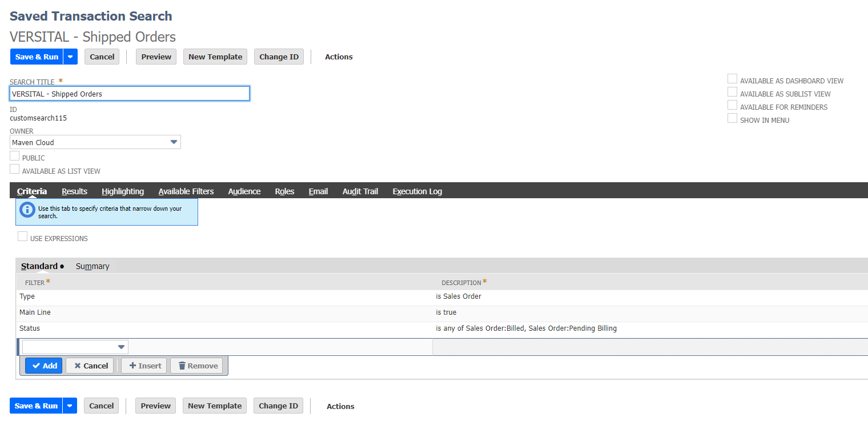Click the blue info icon in Criteria tip
This screenshot has width=868, height=425.
[27, 210]
